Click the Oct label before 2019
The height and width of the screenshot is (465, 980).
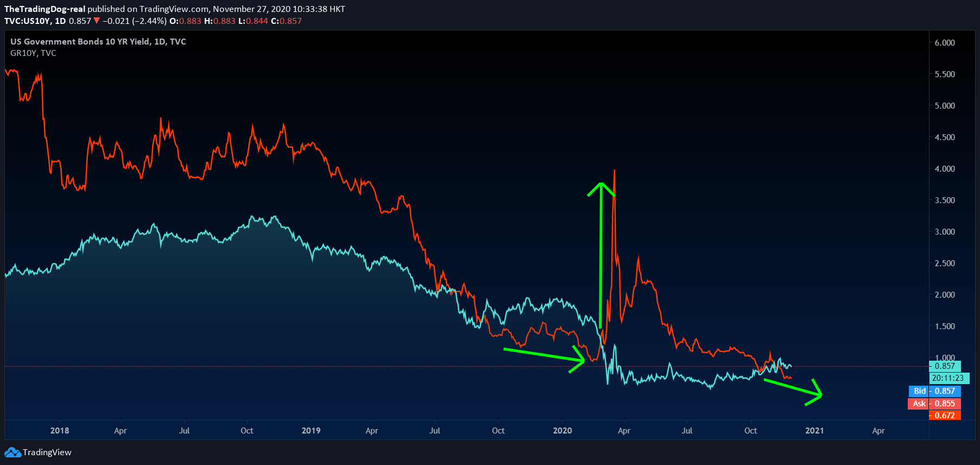247,430
